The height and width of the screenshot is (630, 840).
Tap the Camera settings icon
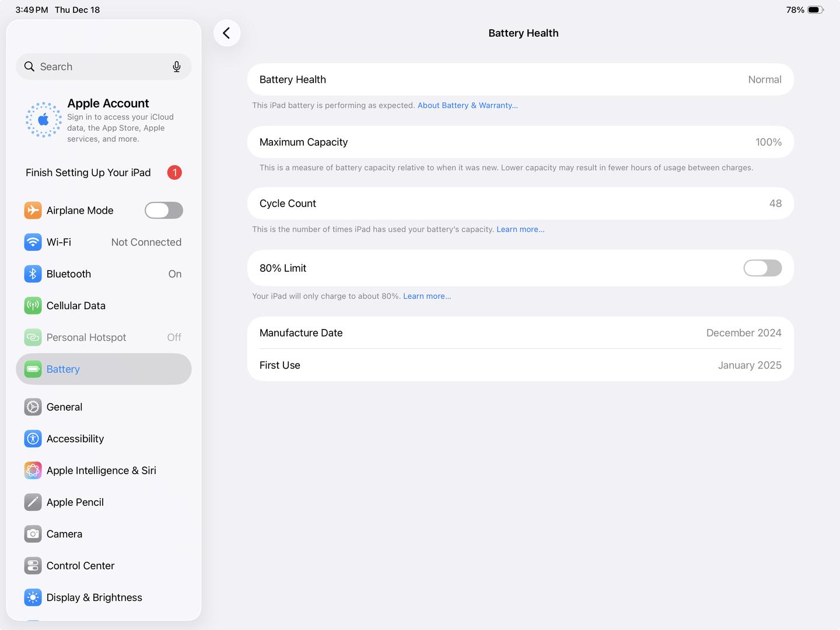click(33, 534)
